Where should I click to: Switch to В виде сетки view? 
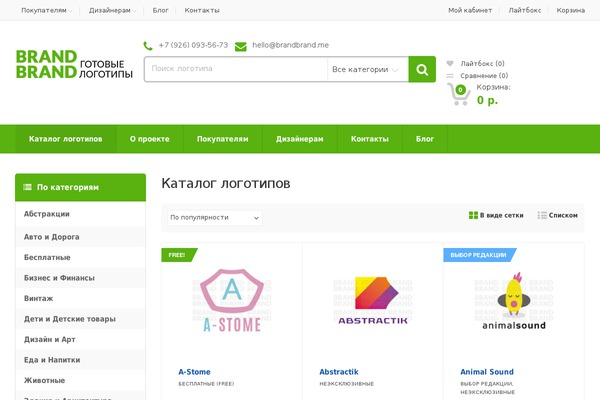coord(501,216)
